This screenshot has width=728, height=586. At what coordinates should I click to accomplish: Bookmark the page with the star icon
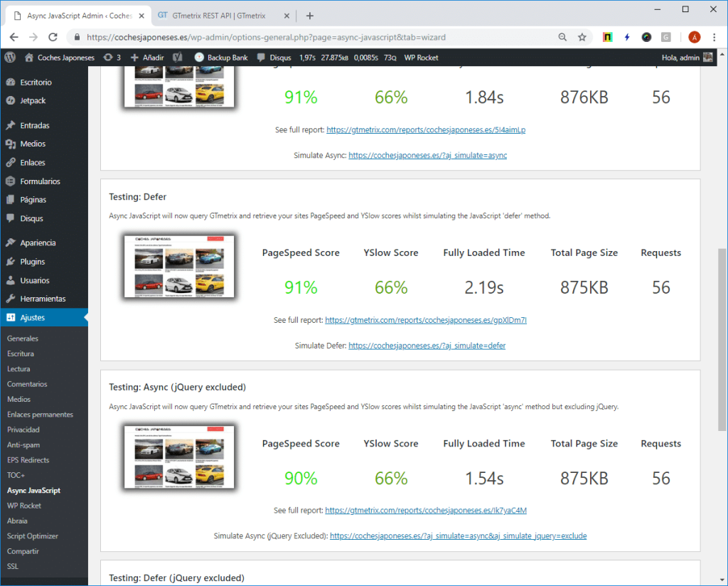pyautogui.click(x=582, y=36)
